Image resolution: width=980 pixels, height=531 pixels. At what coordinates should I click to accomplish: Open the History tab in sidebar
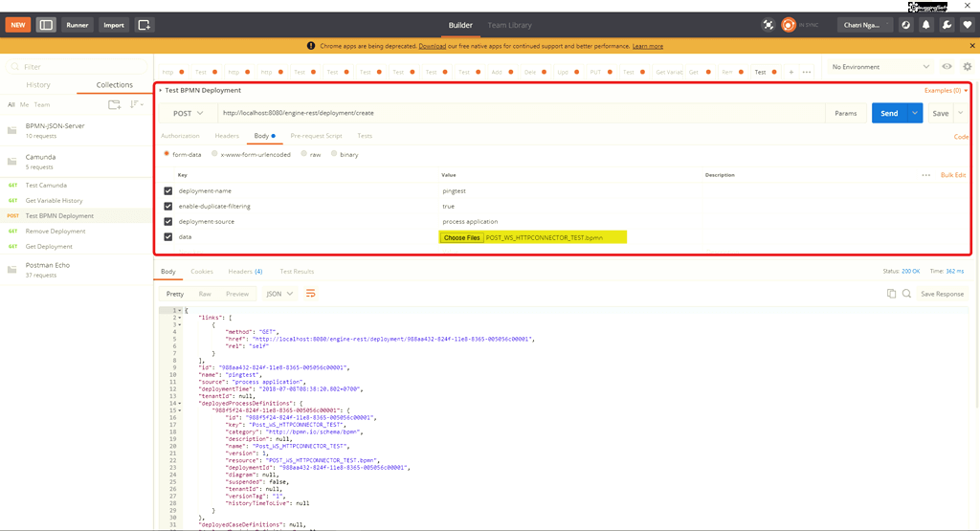click(38, 85)
